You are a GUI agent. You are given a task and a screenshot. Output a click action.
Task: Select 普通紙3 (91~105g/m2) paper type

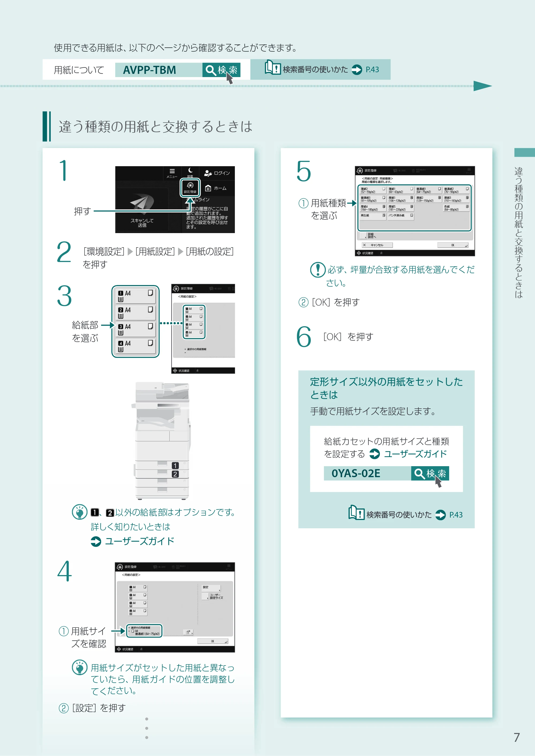(x=373, y=199)
